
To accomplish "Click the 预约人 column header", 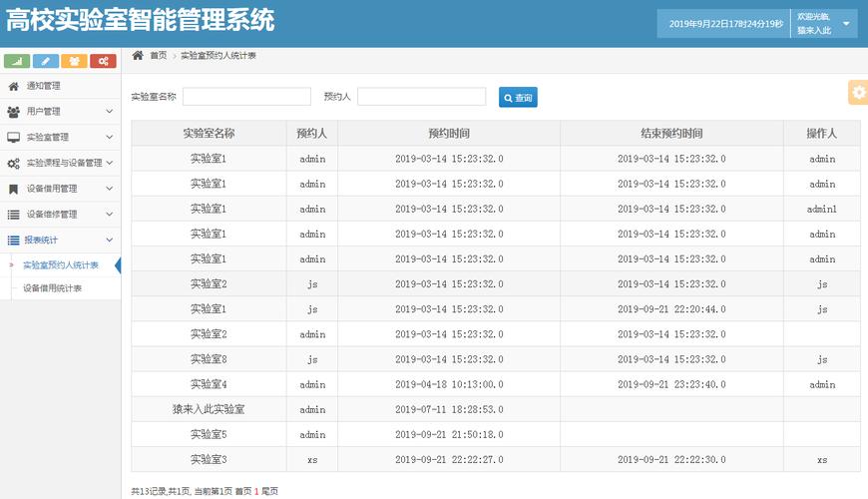I will (312, 134).
